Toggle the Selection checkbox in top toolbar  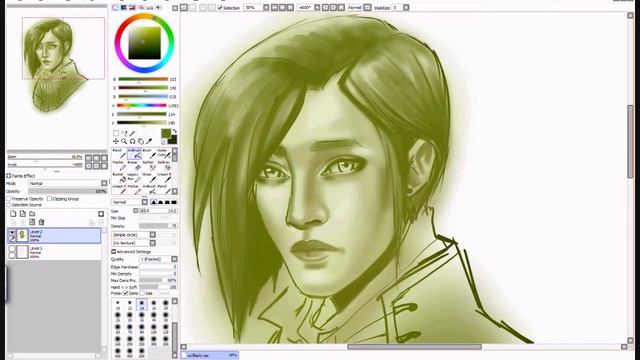pos(220,7)
